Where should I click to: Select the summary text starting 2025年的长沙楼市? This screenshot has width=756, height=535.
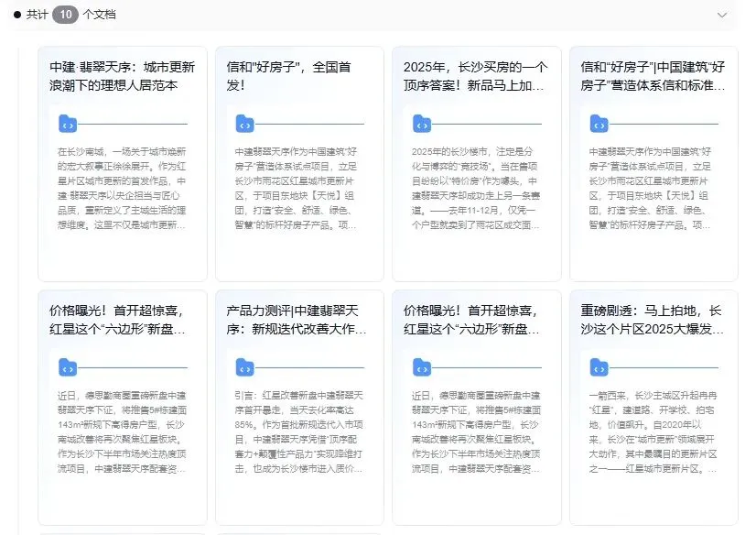coord(476,188)
